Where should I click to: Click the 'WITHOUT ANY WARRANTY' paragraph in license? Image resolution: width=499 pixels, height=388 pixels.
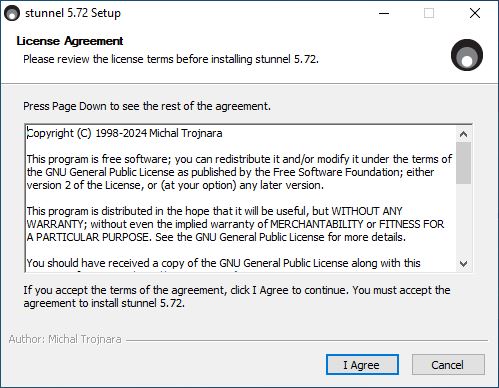(x=235, y=224)
